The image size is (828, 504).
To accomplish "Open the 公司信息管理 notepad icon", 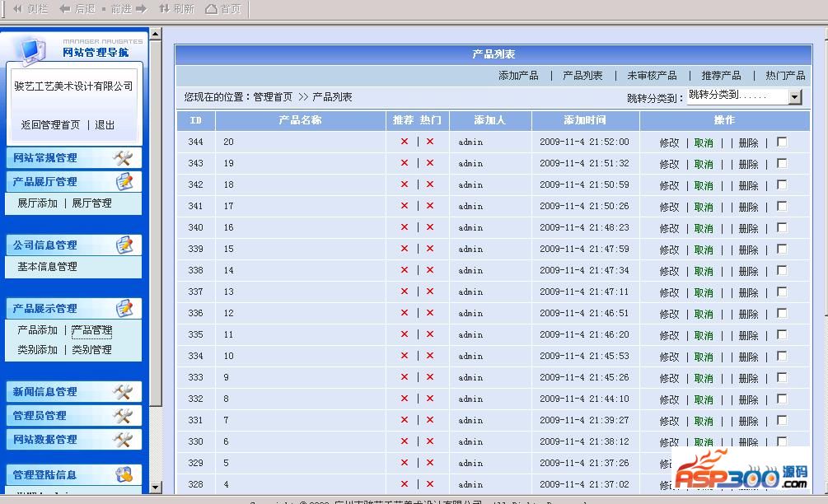I will 124,245.
